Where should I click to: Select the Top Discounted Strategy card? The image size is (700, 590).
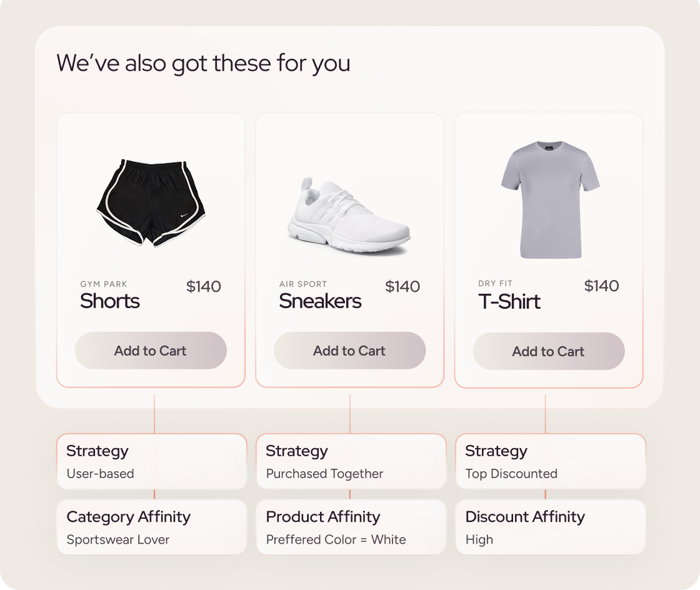click(x=550, y=461)
